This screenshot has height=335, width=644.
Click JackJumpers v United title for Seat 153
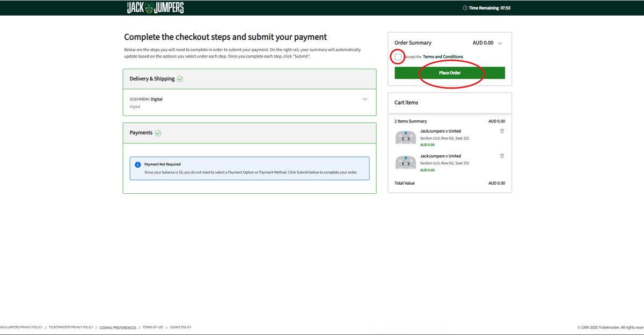pos(441,156)
